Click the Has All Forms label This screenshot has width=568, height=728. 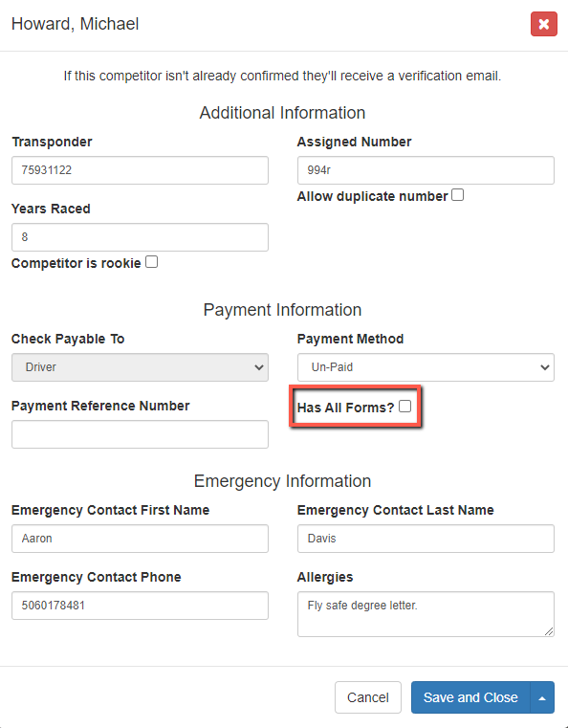click(x=346, y=408)
